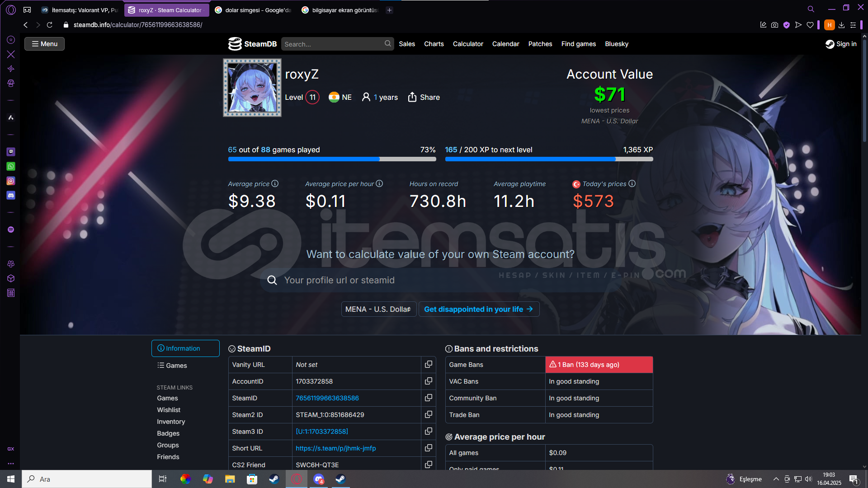This screenshot has height=488, width=868.
Task: Open the MENA - U.S. Dollar currency dropdown
Action: click(x=379, y=309)
